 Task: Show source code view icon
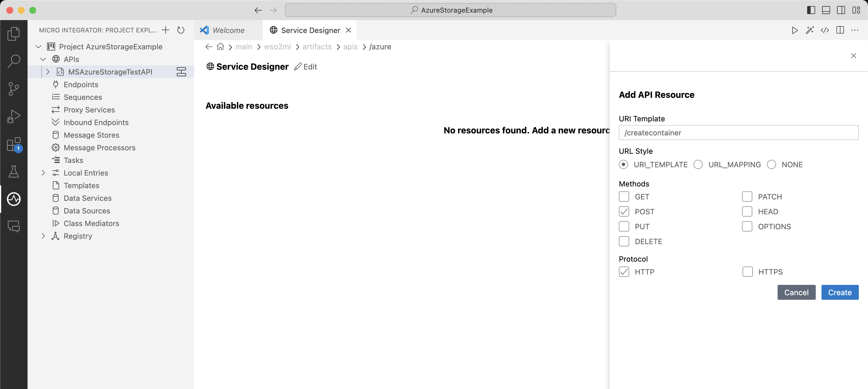pyautogui.click(x=825, y=30)
